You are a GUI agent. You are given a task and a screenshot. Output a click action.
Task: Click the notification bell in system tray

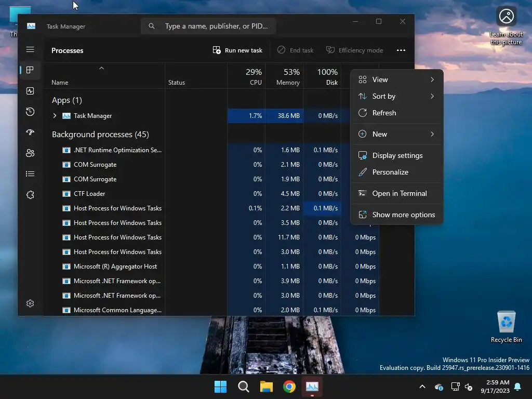518,387
